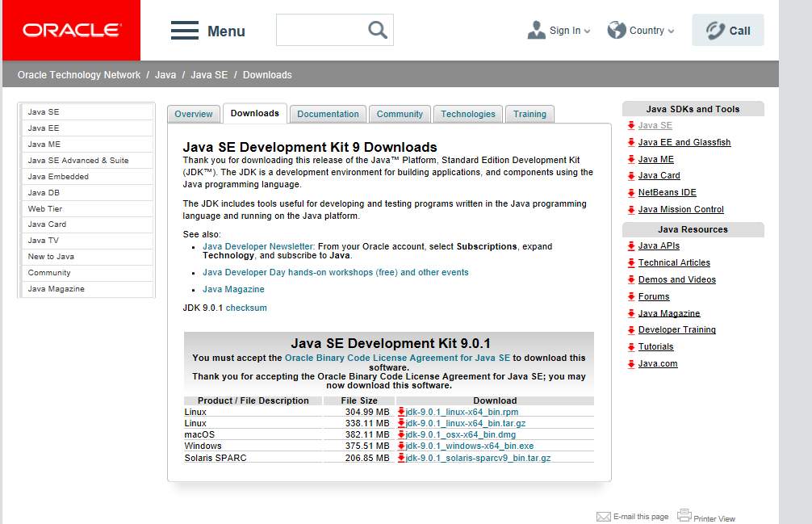Select Java SE Advanced & Suite sidebar item
Viewport: 812px width, 524px height.
coord(87,161)
